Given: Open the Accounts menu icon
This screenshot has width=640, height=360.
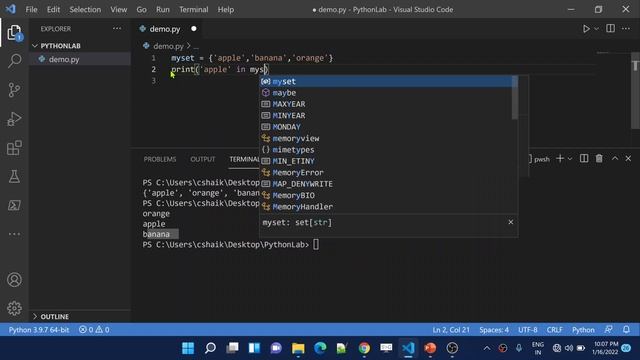Looking at the screenshot, I should tap(14, 280).
